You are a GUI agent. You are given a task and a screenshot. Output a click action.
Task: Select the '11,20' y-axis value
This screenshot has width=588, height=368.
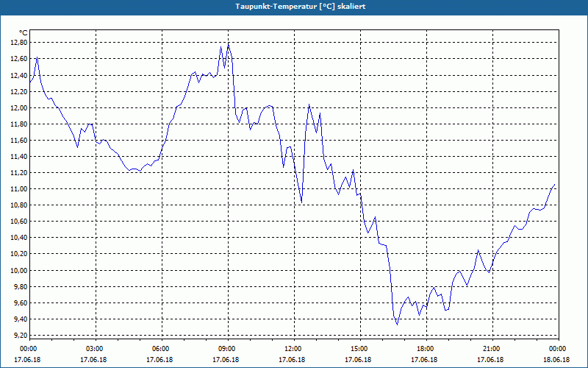click(20, 172)
